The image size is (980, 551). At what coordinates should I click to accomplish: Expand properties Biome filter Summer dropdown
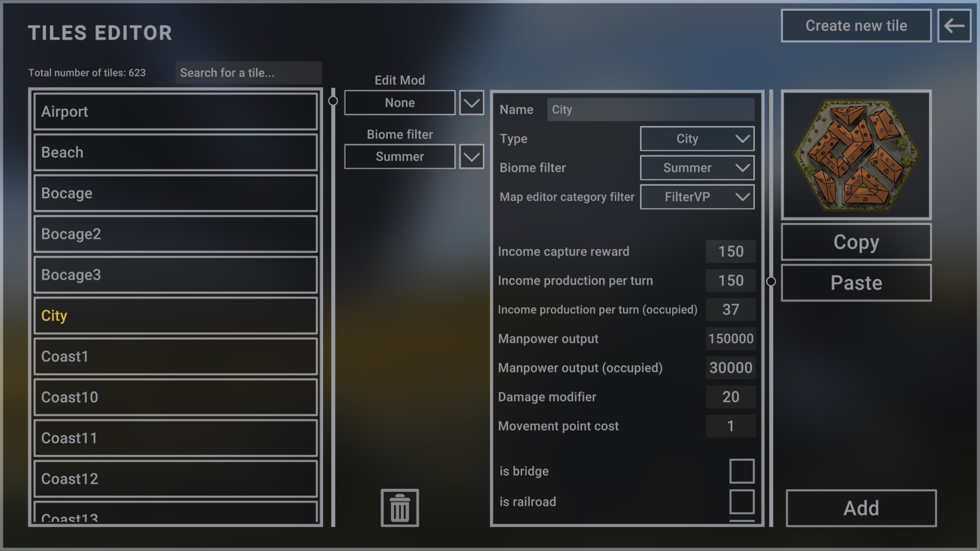point(697,168)
